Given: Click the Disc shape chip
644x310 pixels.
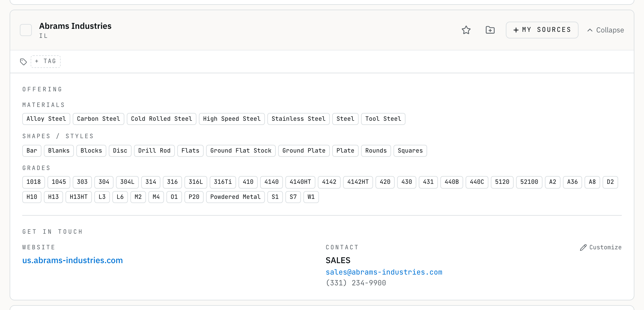Looking at the screenshot, I should (120, 151).
